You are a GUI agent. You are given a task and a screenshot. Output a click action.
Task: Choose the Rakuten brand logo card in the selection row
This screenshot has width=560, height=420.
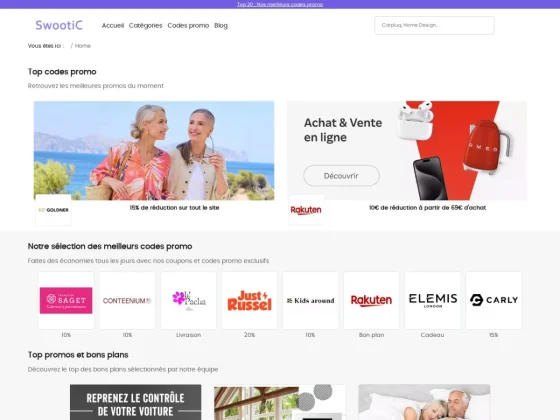[x=371, y=300]
